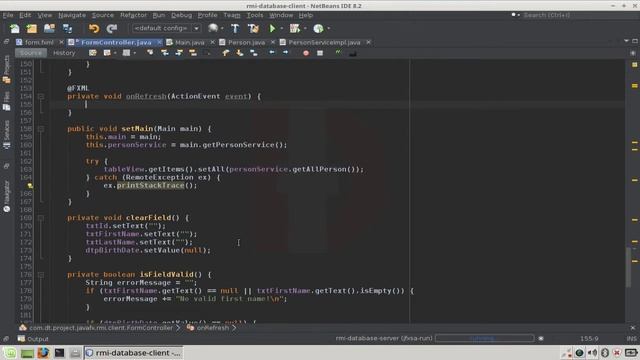The height and width of the screenshot is (360, 640).
Task: Collapse the setMain method fold marker
Action: [41, 129]
